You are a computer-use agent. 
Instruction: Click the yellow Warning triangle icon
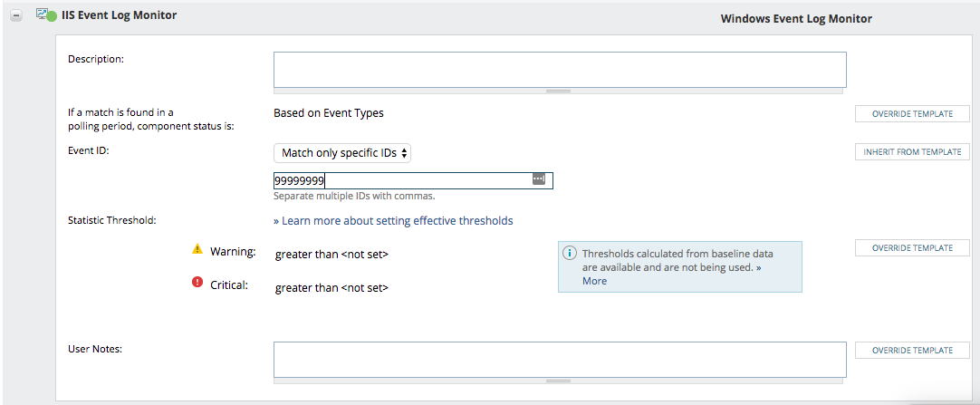pyautogui.click(x=197, y=249)
